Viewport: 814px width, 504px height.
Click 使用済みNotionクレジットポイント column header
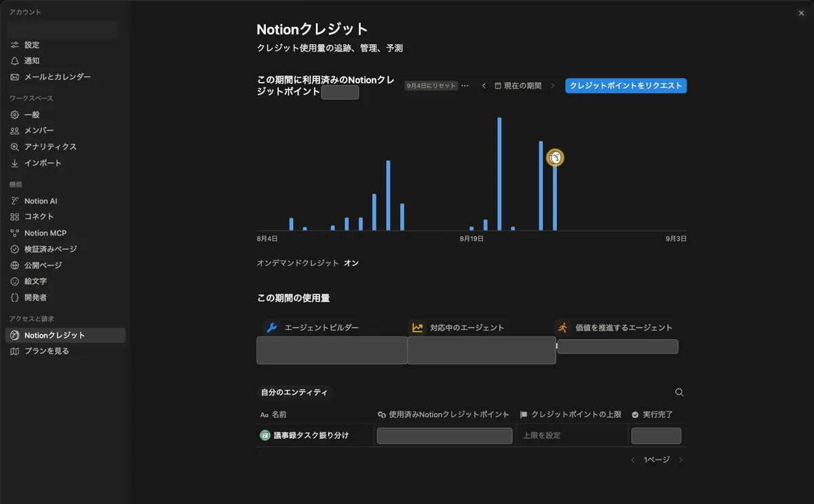click(x=443, y=414)
